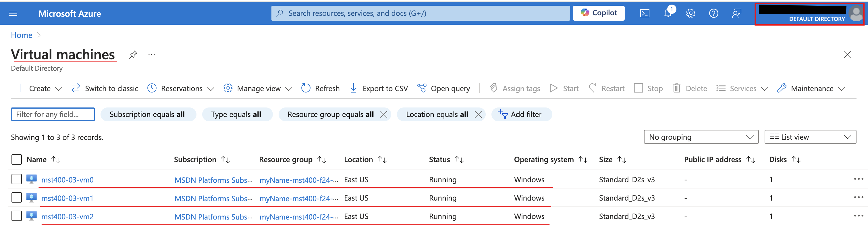Open the row menu for mst400-03-vm2

858,216
